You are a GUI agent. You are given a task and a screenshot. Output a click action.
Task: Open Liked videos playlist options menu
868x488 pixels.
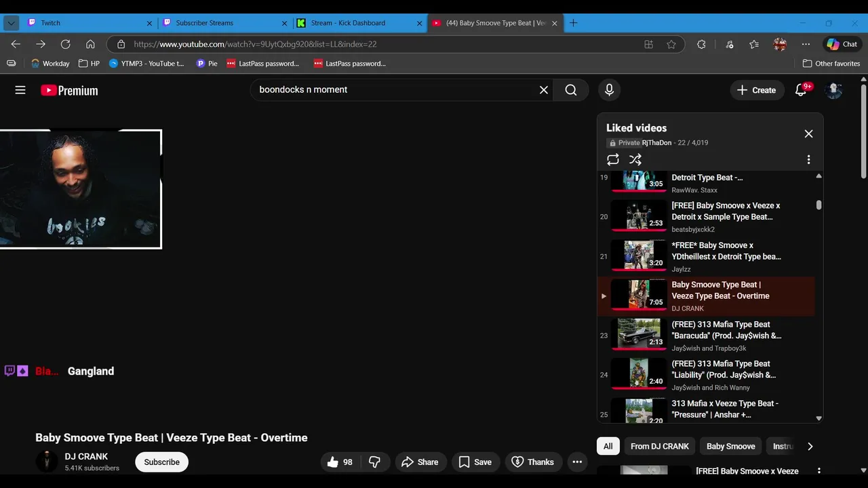pyautogui.click(x=808, y=159)
